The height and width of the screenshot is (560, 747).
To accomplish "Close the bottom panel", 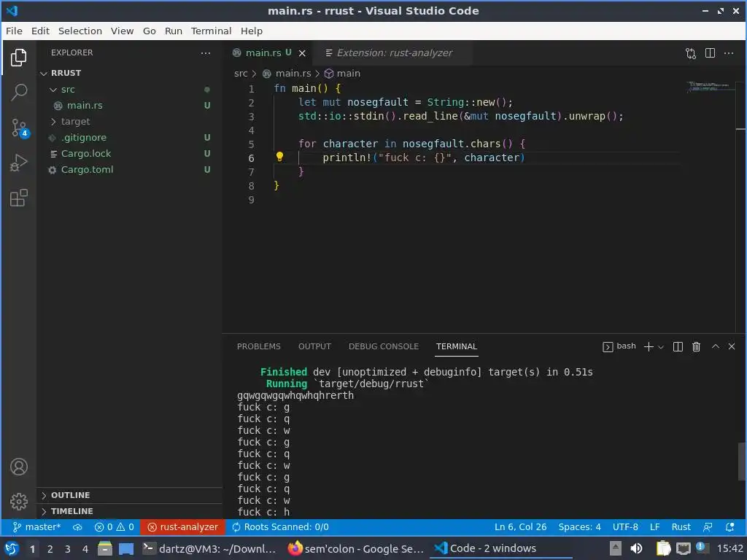I will 732,346.
